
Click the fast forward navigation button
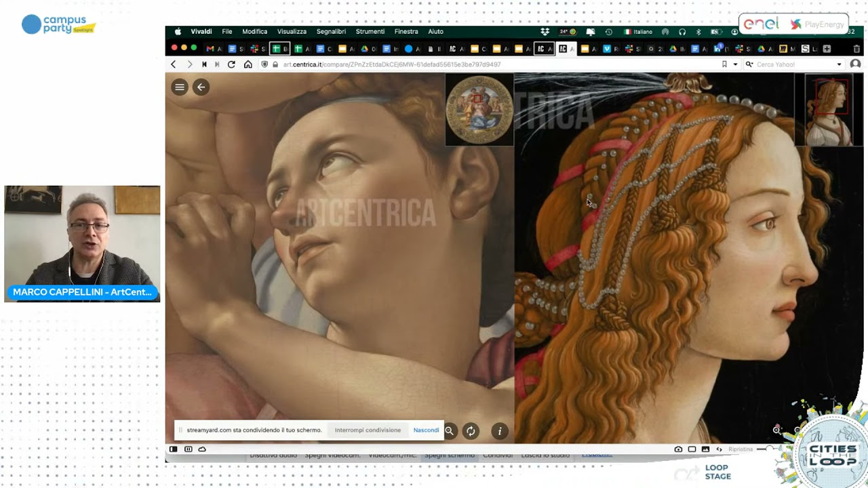217,64
